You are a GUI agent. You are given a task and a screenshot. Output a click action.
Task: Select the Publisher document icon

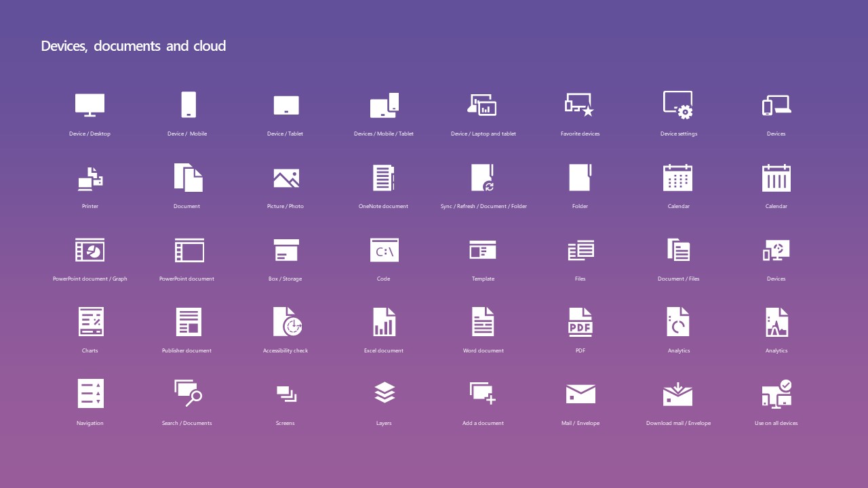(189, 322)
